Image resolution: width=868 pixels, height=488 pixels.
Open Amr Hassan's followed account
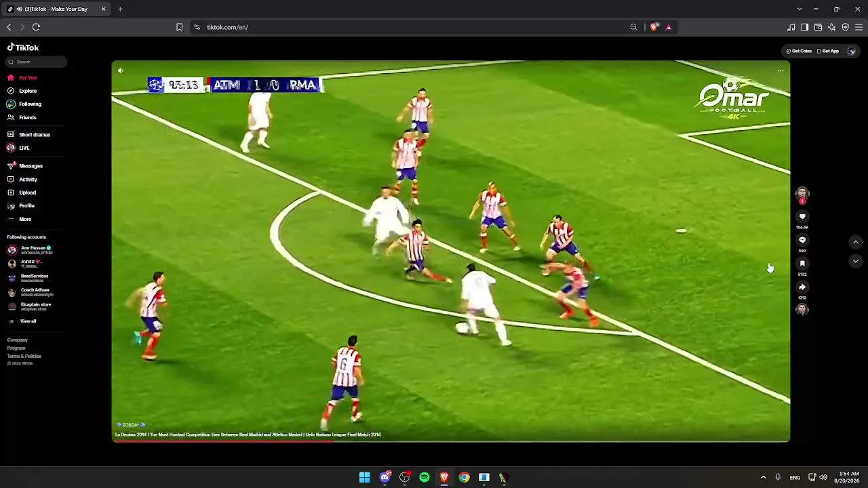click(31, 249)
